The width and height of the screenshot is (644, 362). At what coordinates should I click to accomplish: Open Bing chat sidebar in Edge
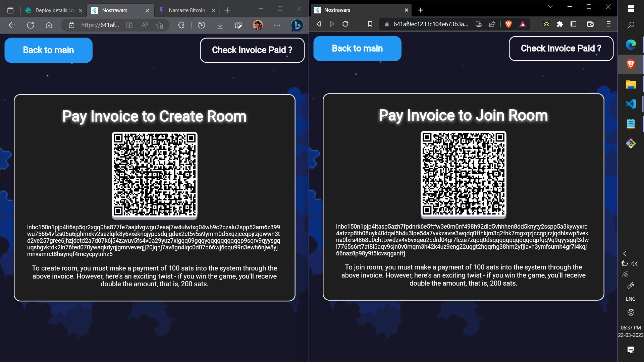tap(297, 25)
